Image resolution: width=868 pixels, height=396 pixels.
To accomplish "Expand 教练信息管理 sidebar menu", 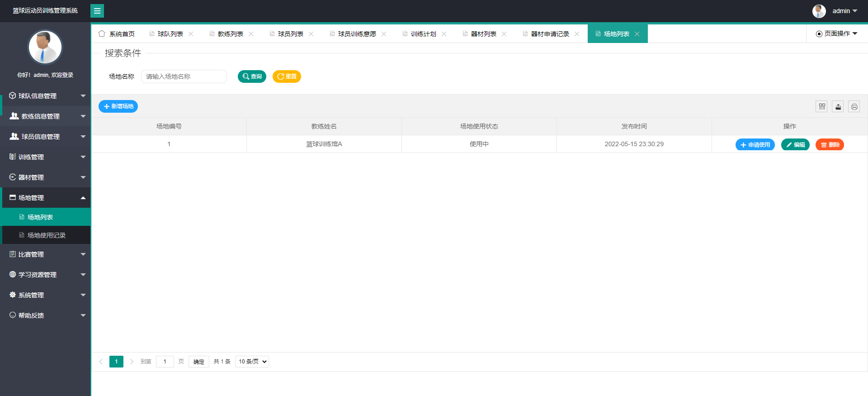I will click(45, 116).
